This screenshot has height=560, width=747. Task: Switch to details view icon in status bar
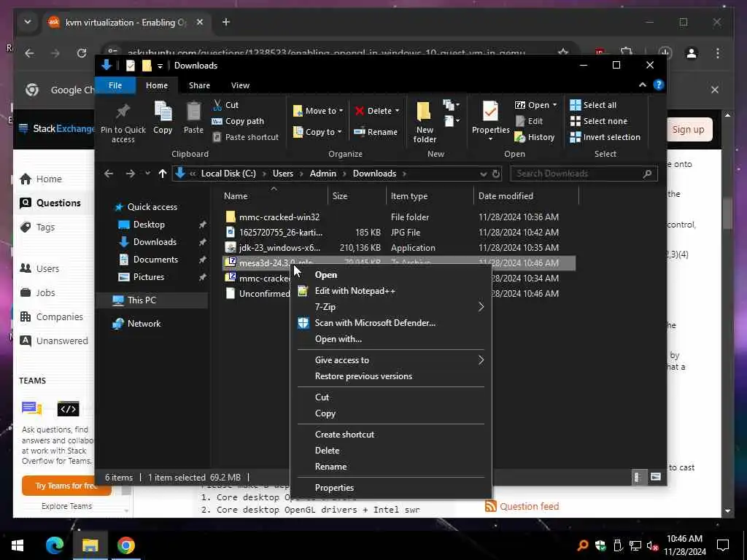[x=638, y=477]
